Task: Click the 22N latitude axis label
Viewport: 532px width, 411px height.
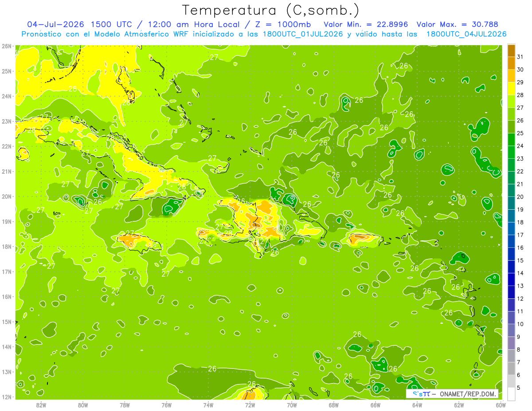Action: coord(6,146)
